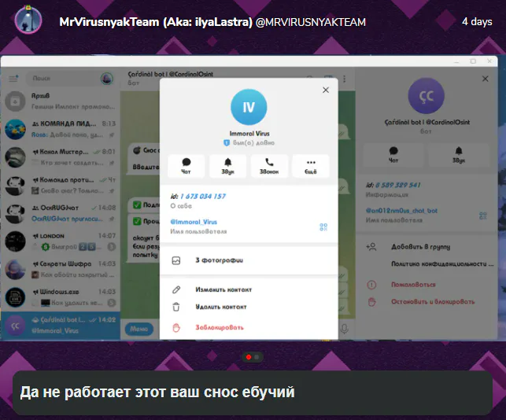Copy bot id 8 589 329 541
The height and width of the screenshot is (420, 506).
click(x=398, y=185)
